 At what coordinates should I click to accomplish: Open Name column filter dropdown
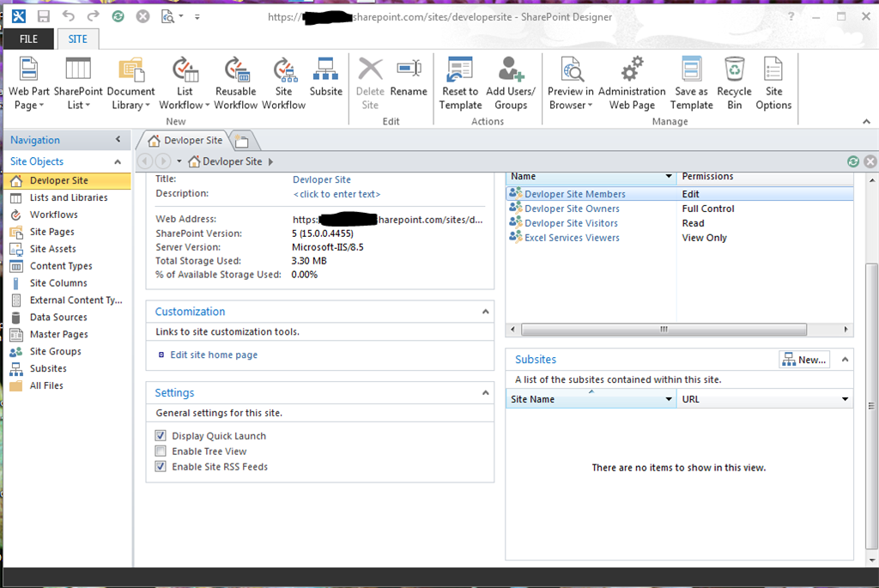point(668,176)
